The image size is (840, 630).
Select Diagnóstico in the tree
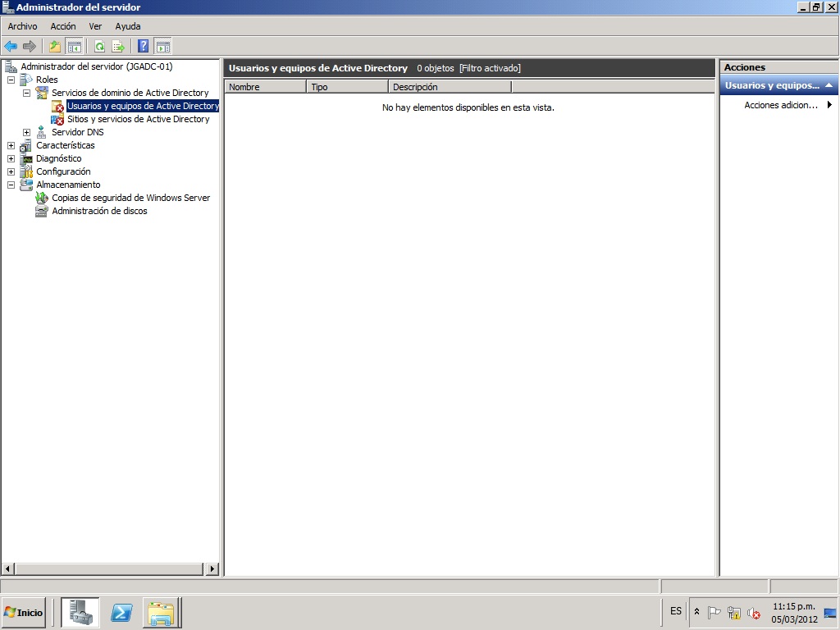pyautogui.click(x=59, y=158)
